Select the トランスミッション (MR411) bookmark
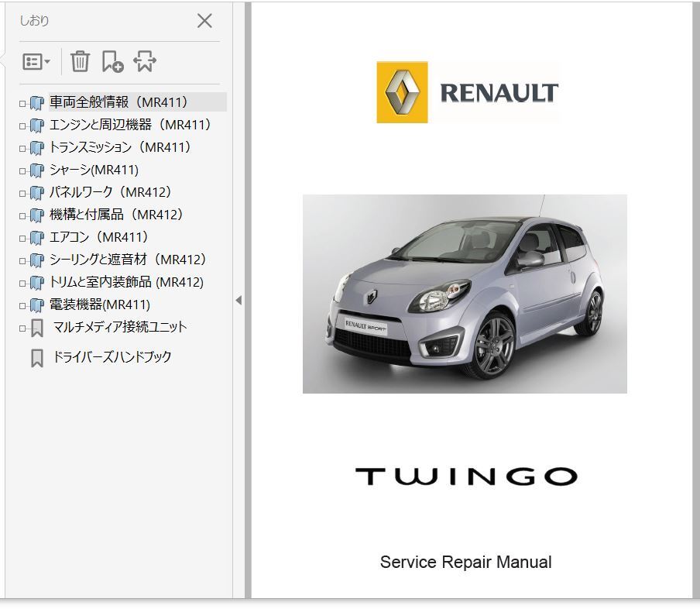 119,147
